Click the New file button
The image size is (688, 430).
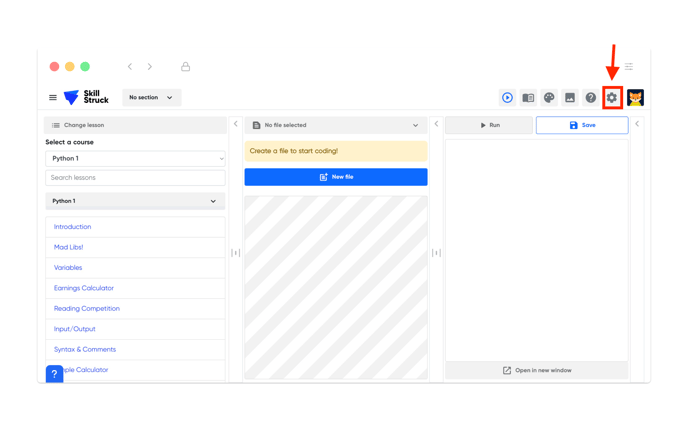[336, 177]
